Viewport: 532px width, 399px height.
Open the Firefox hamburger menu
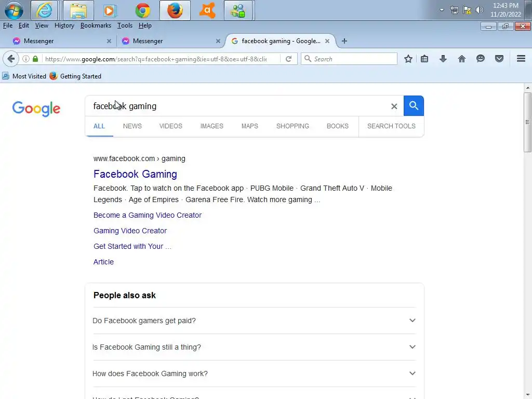click(x=521, y=59)
